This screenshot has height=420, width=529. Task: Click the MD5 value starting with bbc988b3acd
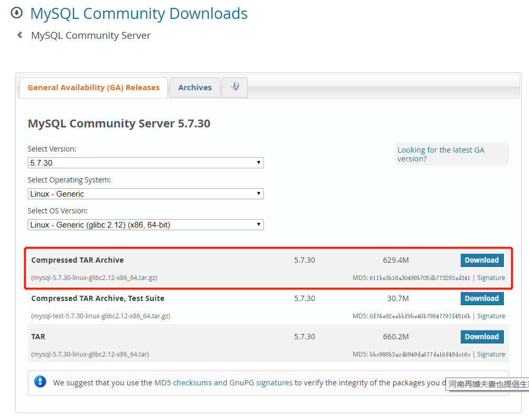pos(420,354)
